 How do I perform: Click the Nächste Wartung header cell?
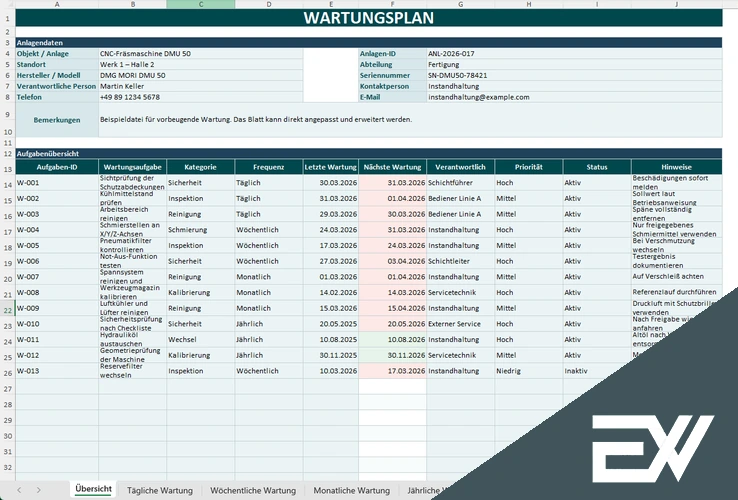(x=392, y=167)
